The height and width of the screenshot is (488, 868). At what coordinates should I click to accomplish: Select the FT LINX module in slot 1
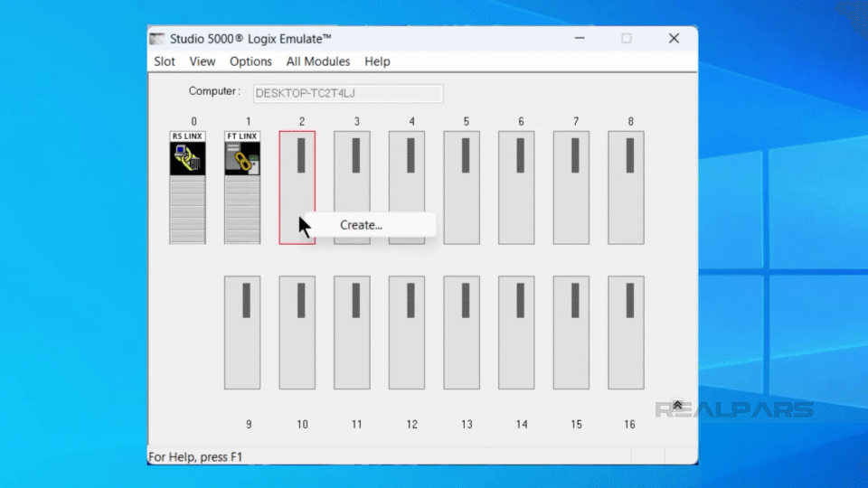[x=242, y=188]
